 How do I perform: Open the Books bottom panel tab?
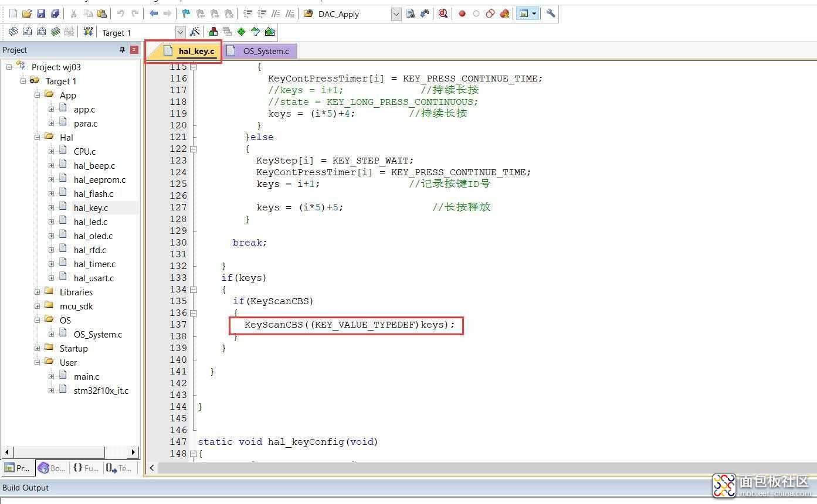pos(52,468)
